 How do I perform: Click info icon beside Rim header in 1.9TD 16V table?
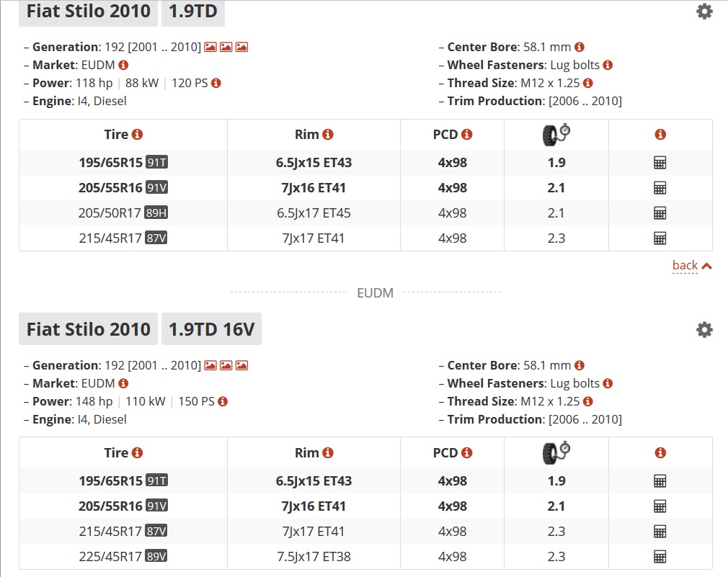(x=328, y=453)
